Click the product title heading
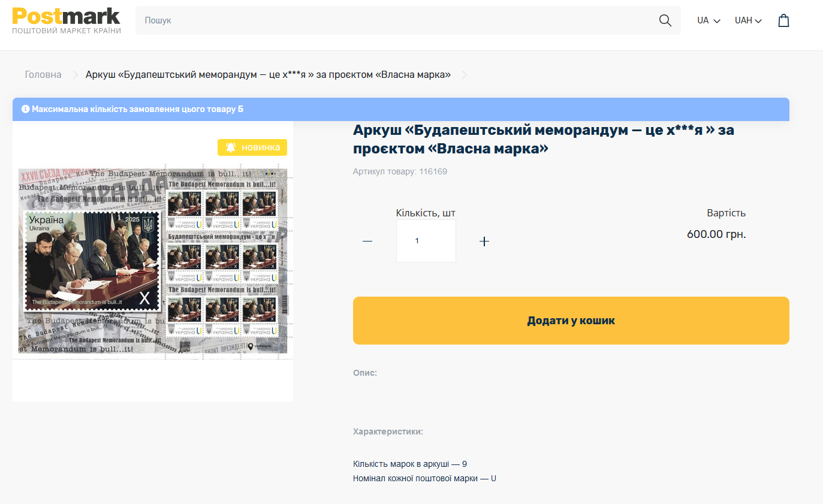This screenshot has width=823, height=504. pyautogui.click(x=543, y=138)
